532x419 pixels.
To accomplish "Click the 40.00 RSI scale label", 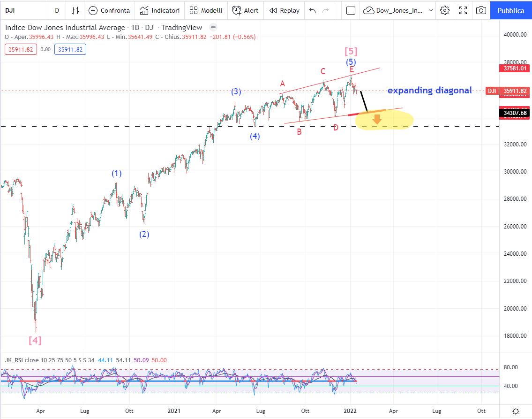I will [x=511, y=386].
